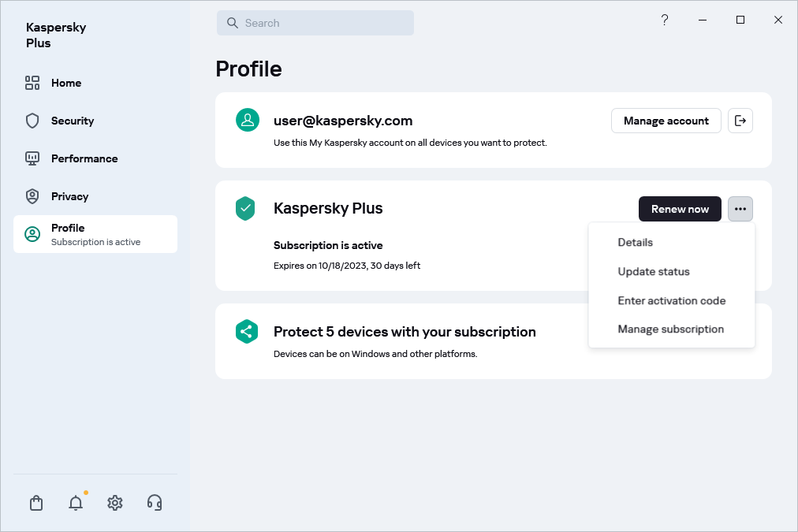The width and height of the screenshot is (798, 532).
Task: Select Enter activation code option
Action: tap(671, 301)
